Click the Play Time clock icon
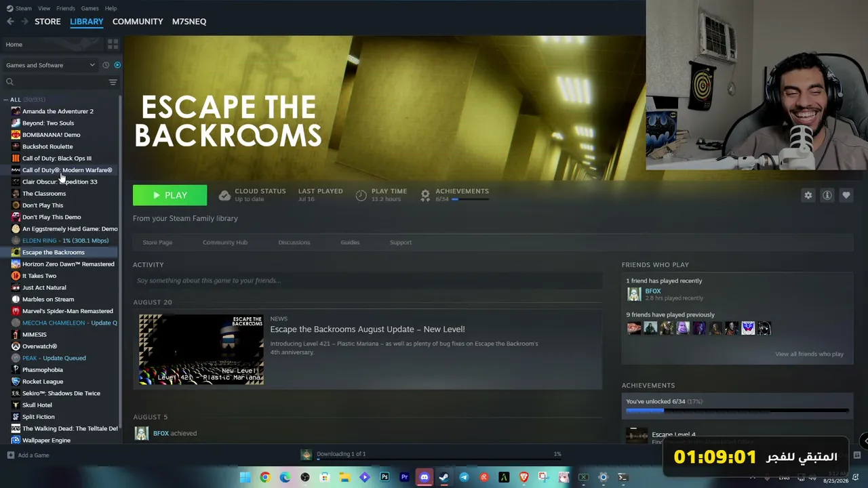 (361, 195)
